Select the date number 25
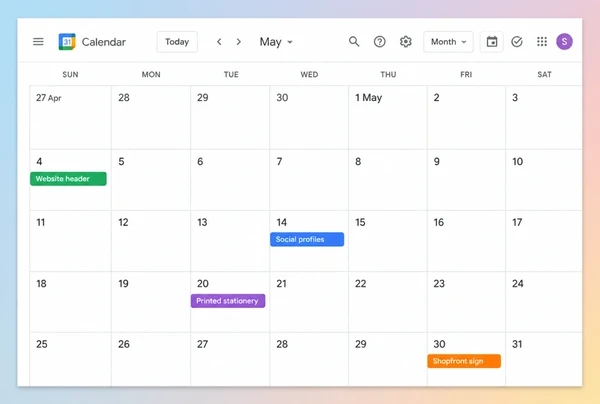Image resolution: width=600 pixels, height=404 pixels. [42, 344]
